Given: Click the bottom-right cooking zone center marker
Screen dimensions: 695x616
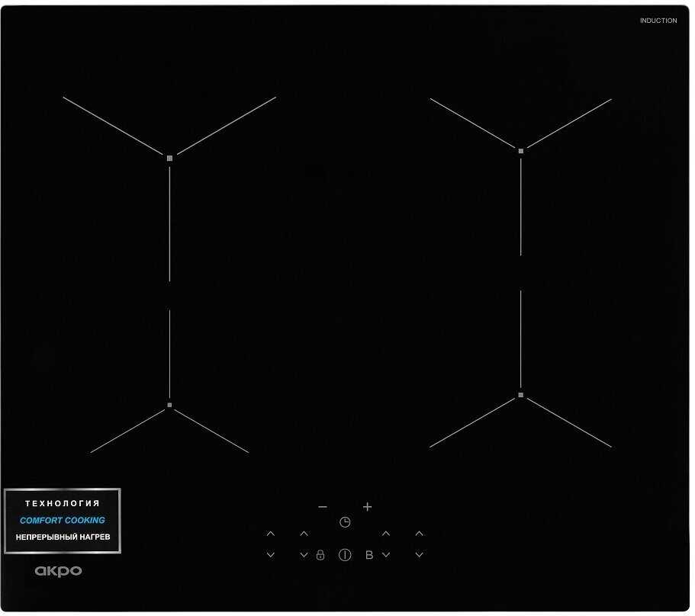Looking at the screenshot, I should (521, 395).
